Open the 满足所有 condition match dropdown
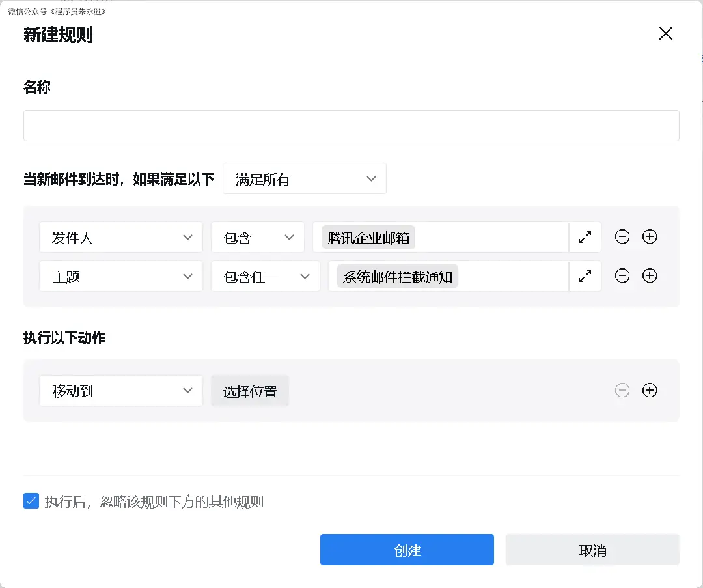Image resolution: width=703 pixels, height=588 pixels. coord(304,179)
